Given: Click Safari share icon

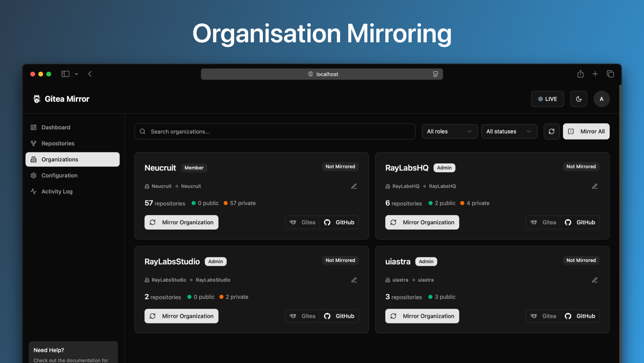Looking at the screenshot, I should tap(580, 74).
